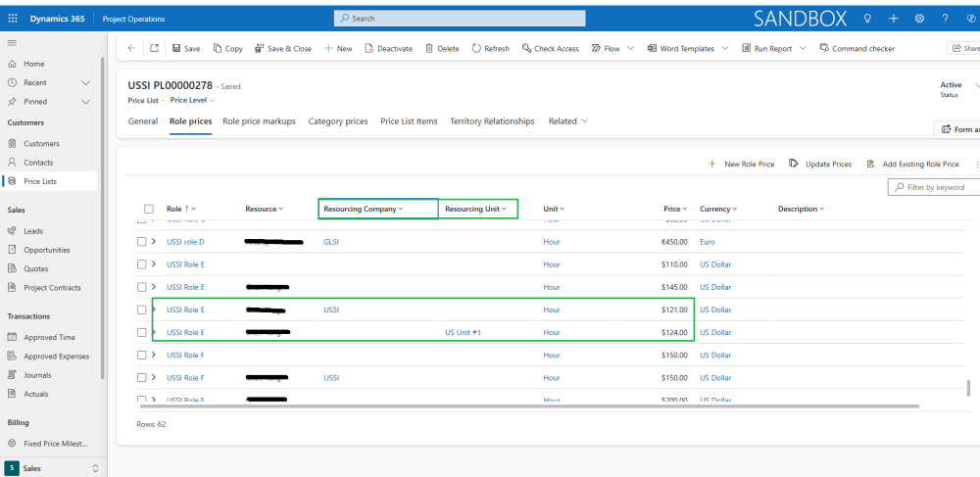This screenshot has height=477, width=980.
Task: Click the Refresh command icon
Action: (x=476, y=48)
